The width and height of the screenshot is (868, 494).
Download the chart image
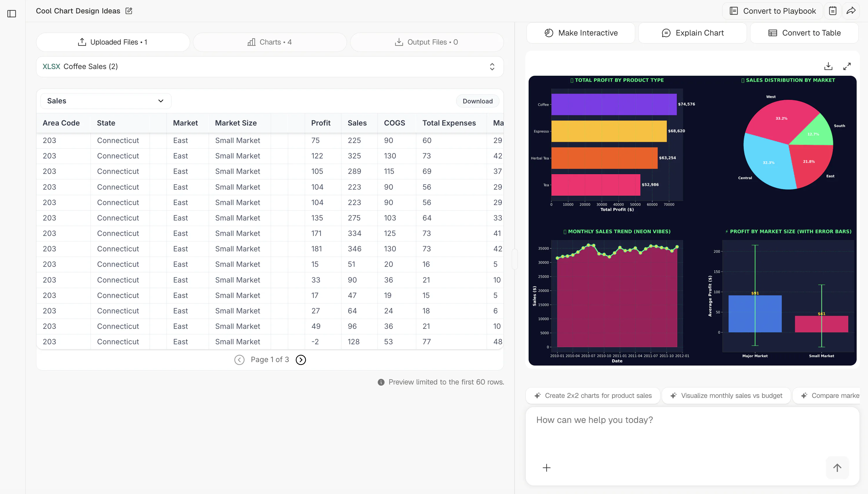[828, 66]
